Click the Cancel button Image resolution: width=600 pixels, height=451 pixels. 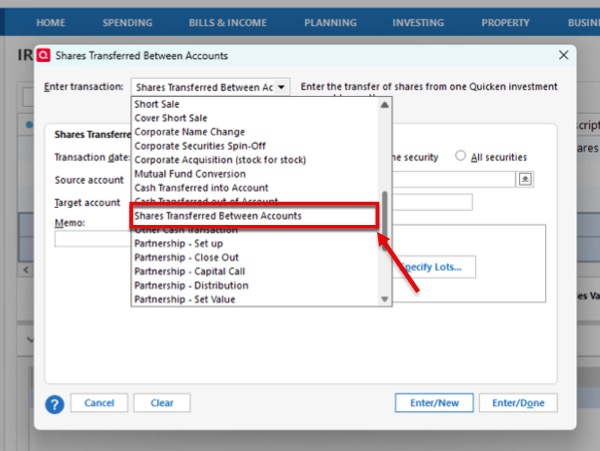click(x=99, y=403)
